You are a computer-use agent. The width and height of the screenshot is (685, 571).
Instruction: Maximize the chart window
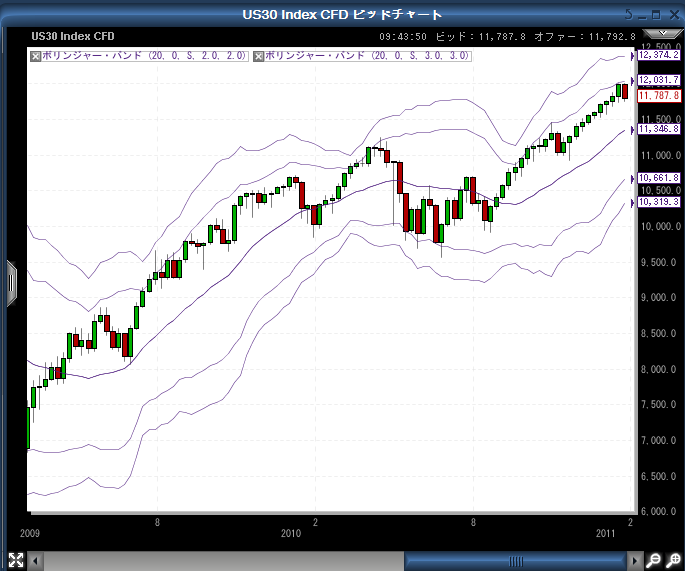tap(656, 14)
